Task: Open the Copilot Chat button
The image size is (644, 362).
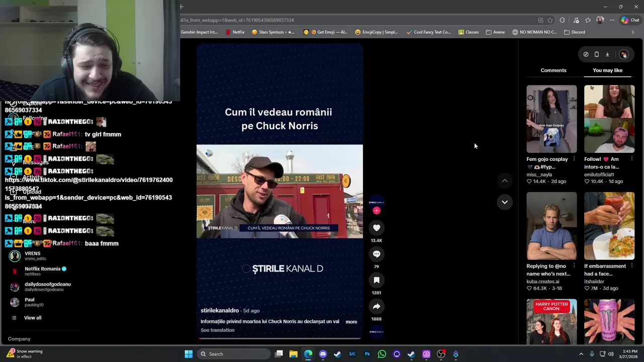Action: (x=630, y=20)
